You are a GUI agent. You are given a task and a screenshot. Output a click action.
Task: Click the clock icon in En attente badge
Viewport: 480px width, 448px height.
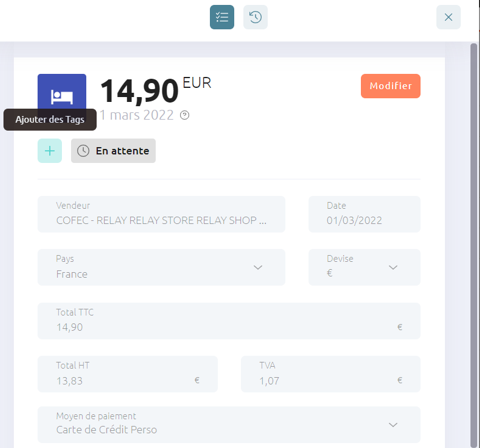(83, 151)
